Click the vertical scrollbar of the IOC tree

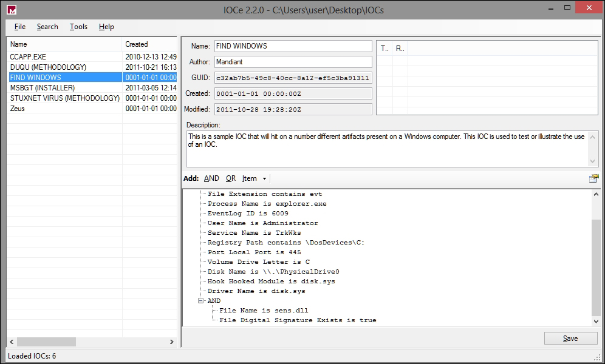tap(596, 261)
